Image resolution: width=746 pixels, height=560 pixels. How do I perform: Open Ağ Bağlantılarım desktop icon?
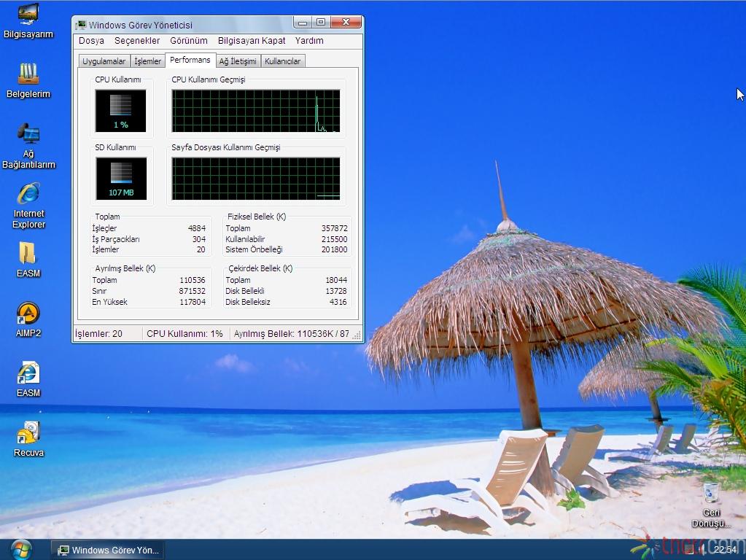[x=28, y=146]
